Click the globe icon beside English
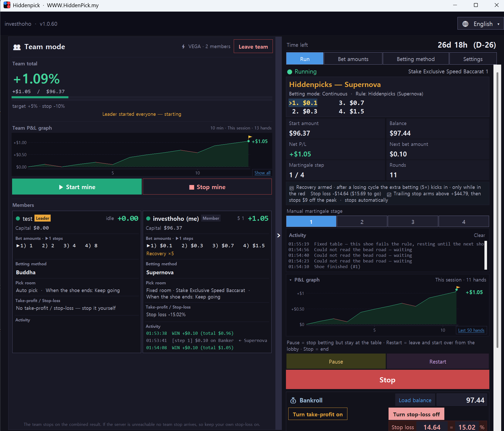 click(x=465, y=24)
